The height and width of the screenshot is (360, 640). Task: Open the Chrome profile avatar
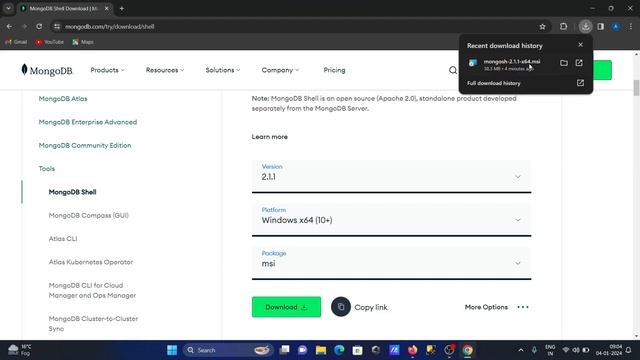tap(616, 27)
